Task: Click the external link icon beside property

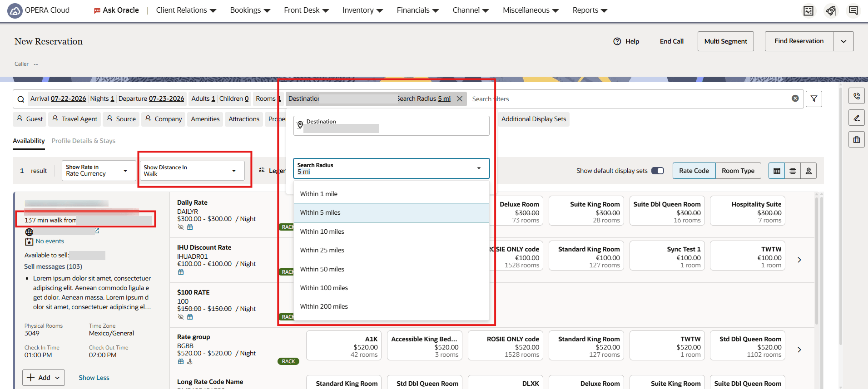Action: click(x=97, y=231)
